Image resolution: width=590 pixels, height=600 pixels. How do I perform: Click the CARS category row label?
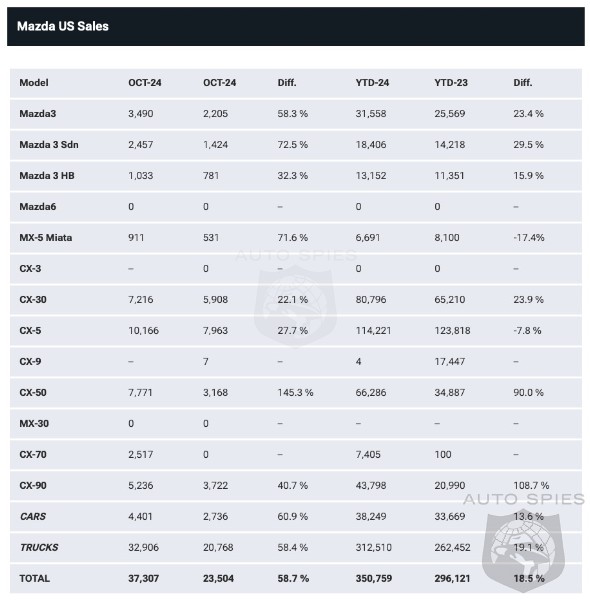[x=33, y=517]
